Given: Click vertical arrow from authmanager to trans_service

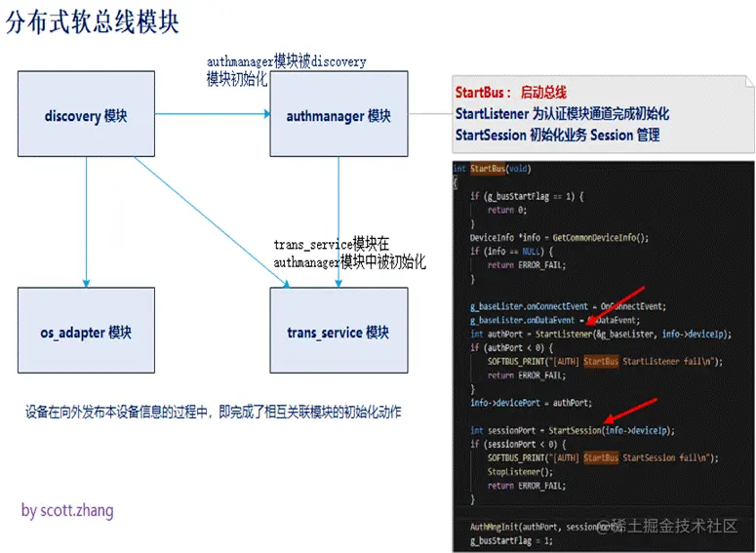Looking at the screenshot, I should point(338,221).
